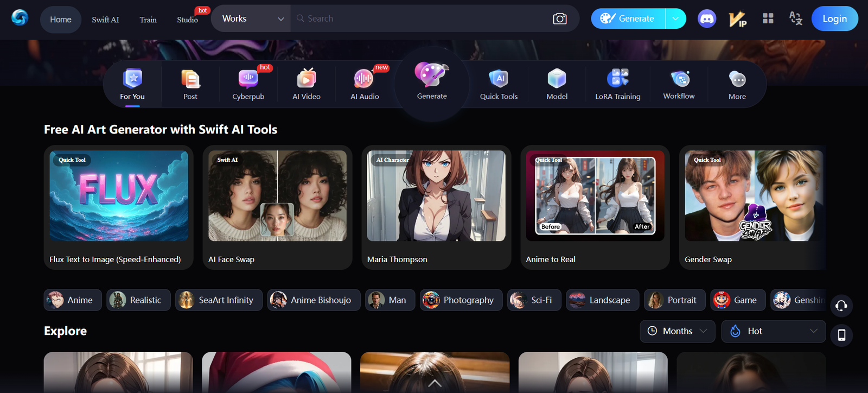
Task: Open the Generate button dropdown arrow
Action: tap(675, 18)
